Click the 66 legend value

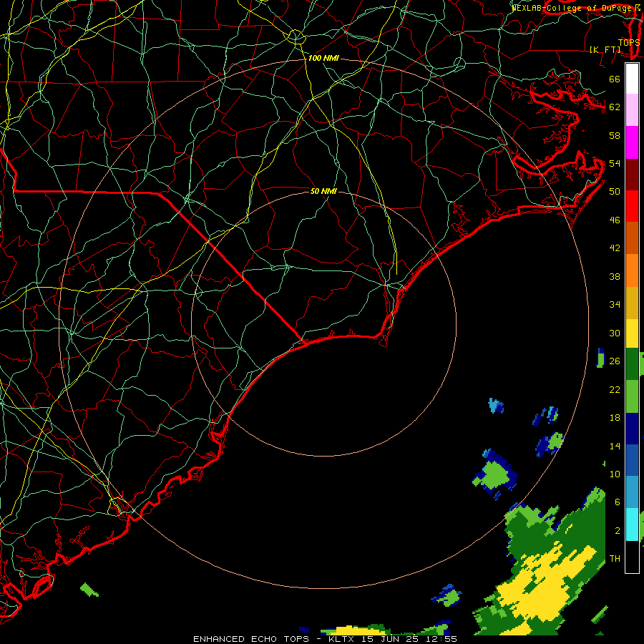[615, 79]
